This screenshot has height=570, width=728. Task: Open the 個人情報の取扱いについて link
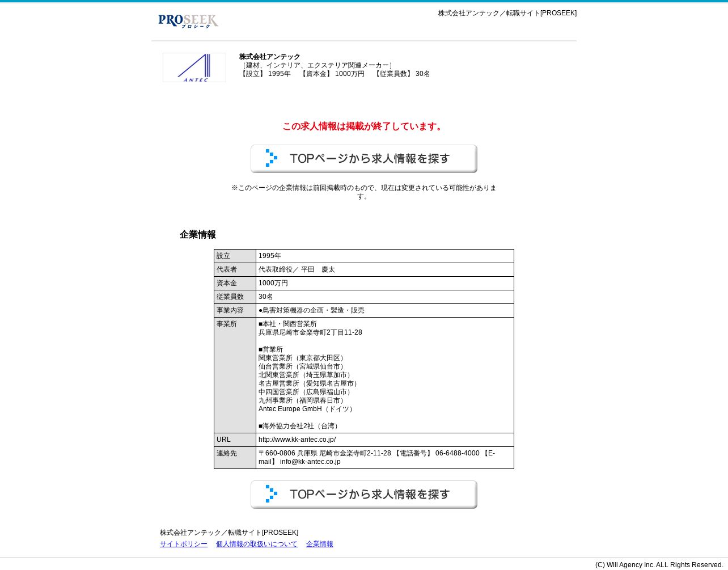coord(257,544)
